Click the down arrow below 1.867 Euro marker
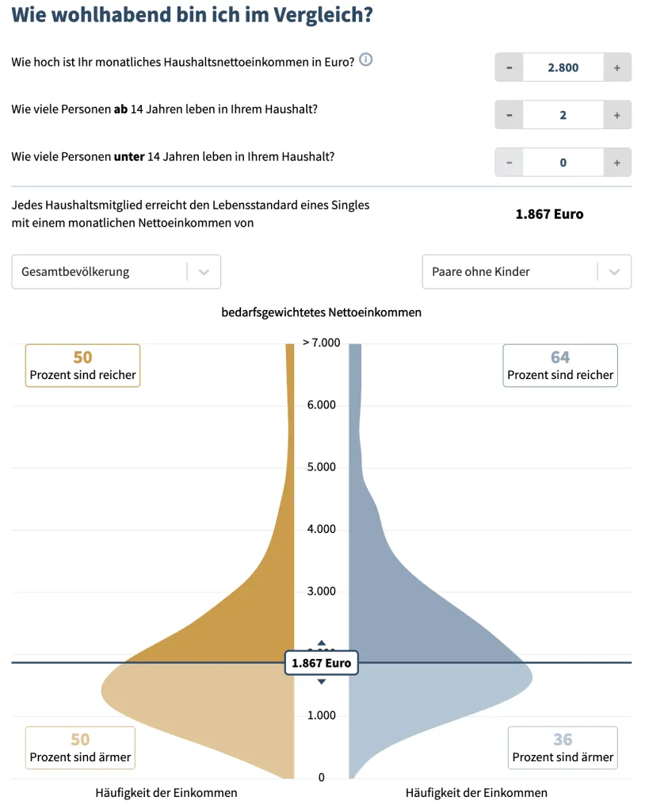The width and height of the screenshot is (645, 812). [x=322, y=681]
